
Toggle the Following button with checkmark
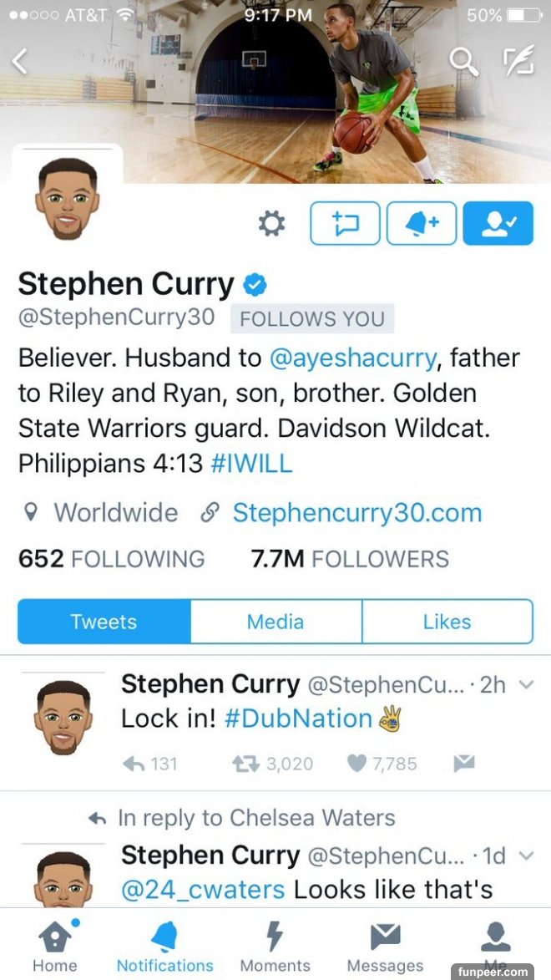498,223
